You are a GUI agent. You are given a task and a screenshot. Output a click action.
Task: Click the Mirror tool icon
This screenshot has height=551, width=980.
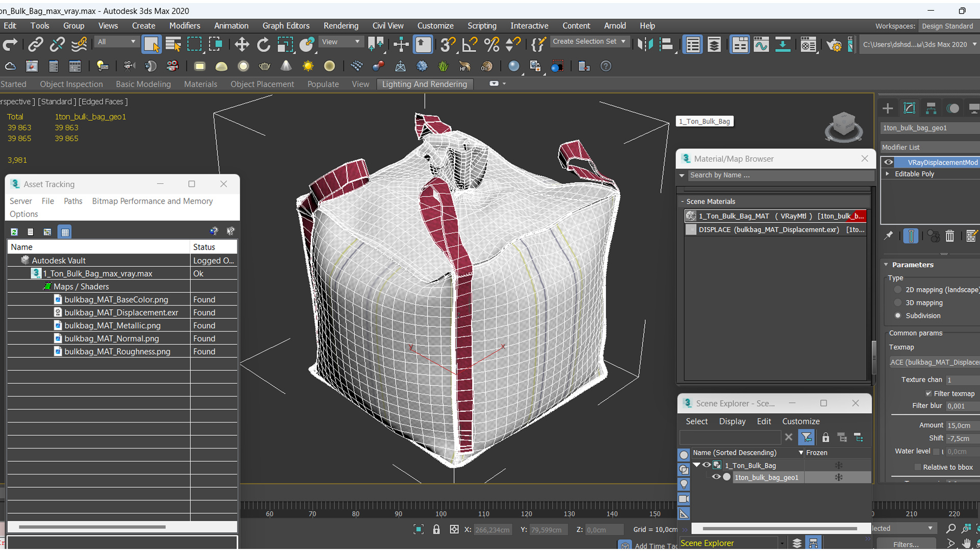645,45
